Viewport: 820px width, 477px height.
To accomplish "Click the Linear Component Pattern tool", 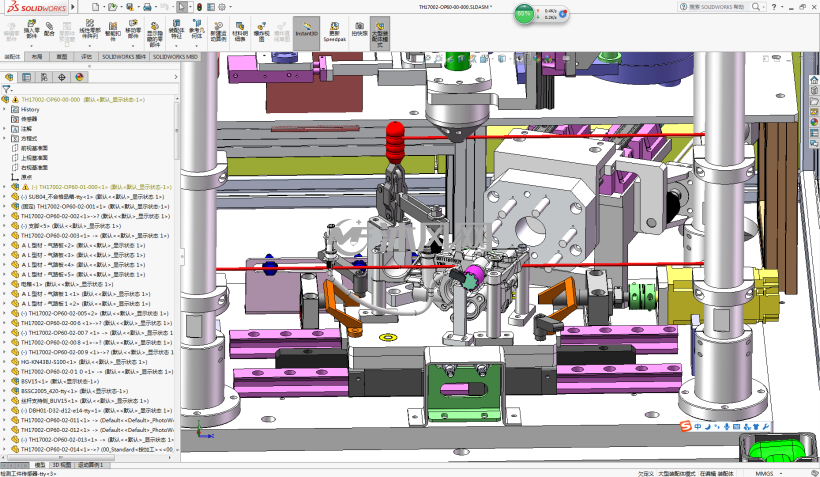I will pos(89,29).
